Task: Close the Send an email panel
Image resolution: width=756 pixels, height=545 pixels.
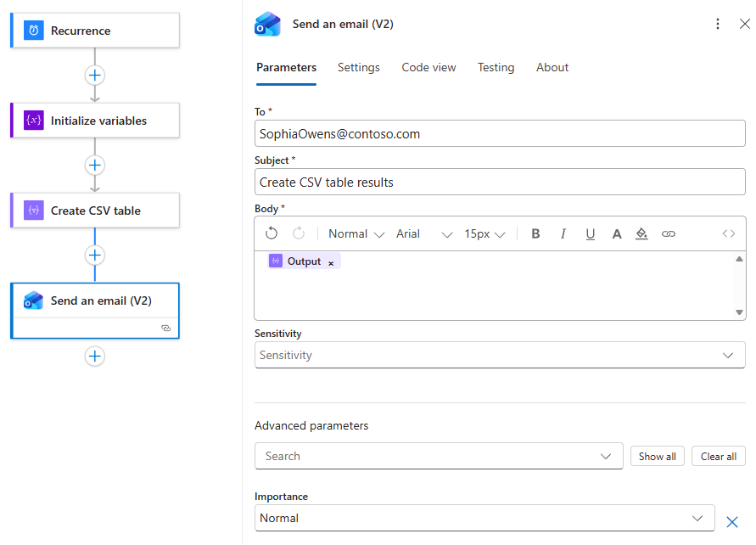Action: click(744, 24)
